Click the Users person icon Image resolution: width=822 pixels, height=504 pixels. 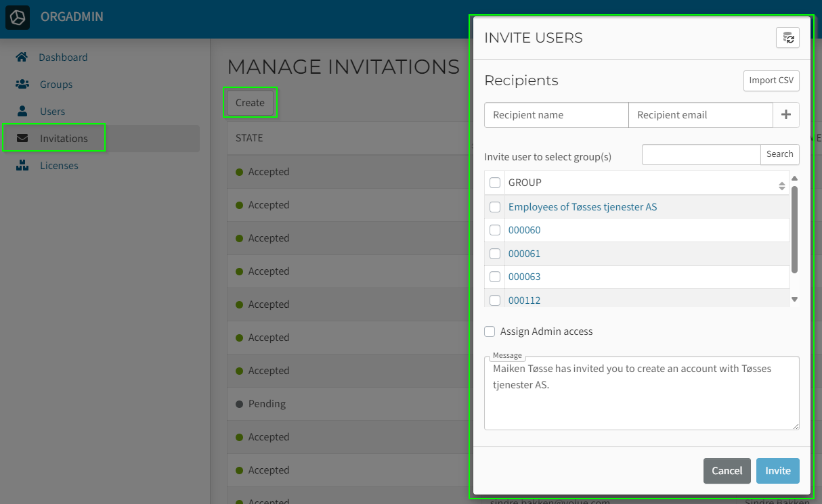(22, 112)
